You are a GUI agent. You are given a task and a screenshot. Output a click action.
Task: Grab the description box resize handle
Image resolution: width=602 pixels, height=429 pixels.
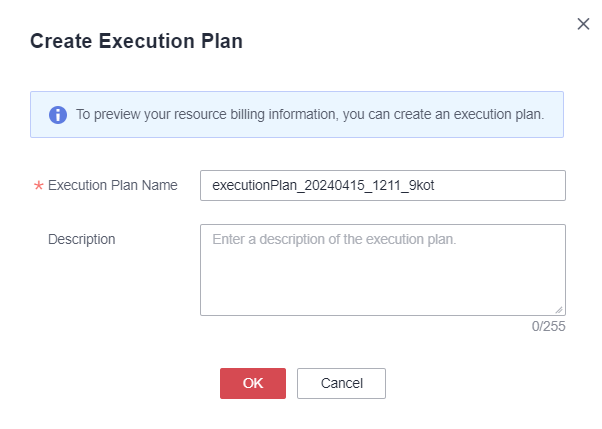(559, 310)
